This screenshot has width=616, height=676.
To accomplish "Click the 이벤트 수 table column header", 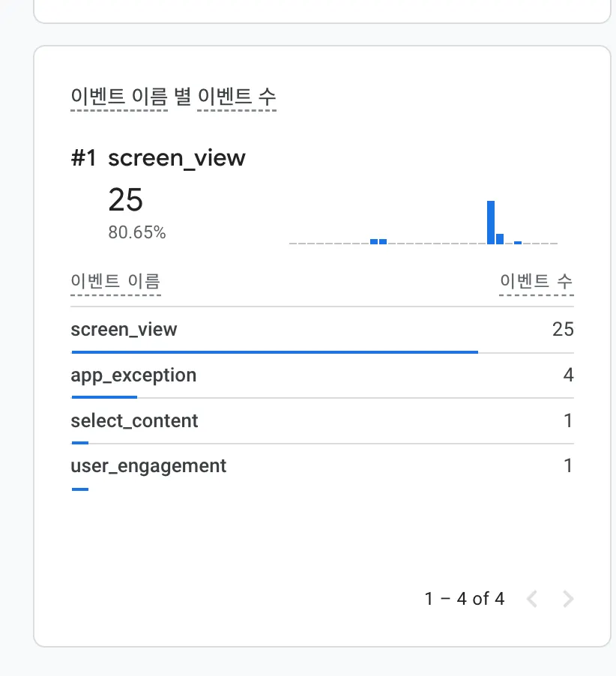I will [x=537, y=282].
